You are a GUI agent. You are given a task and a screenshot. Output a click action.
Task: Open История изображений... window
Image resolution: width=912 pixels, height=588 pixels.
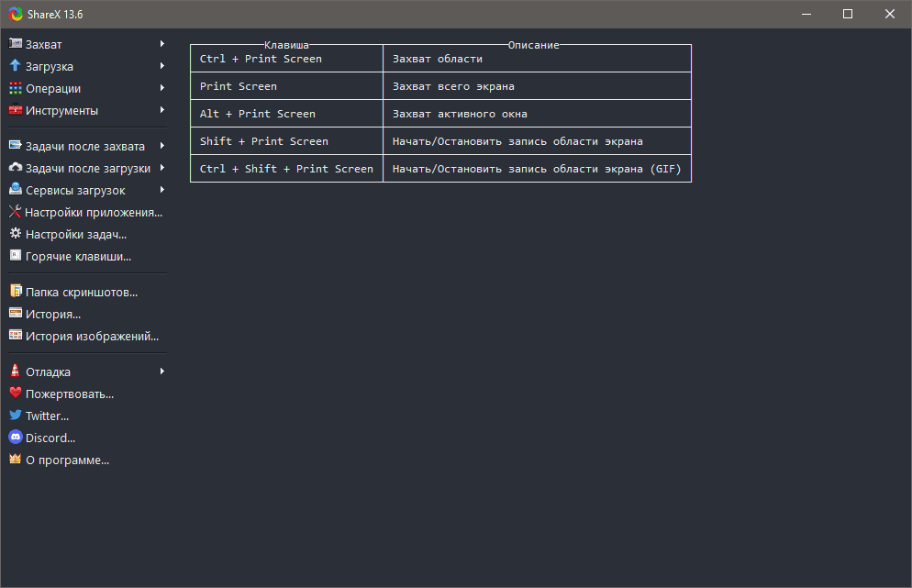coord(87,336)
